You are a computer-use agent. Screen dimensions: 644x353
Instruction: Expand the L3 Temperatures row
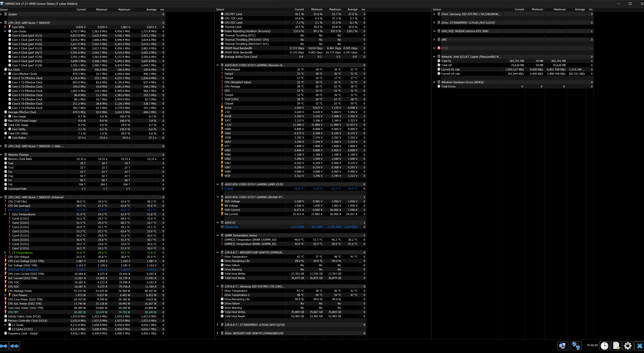(5, 253)
